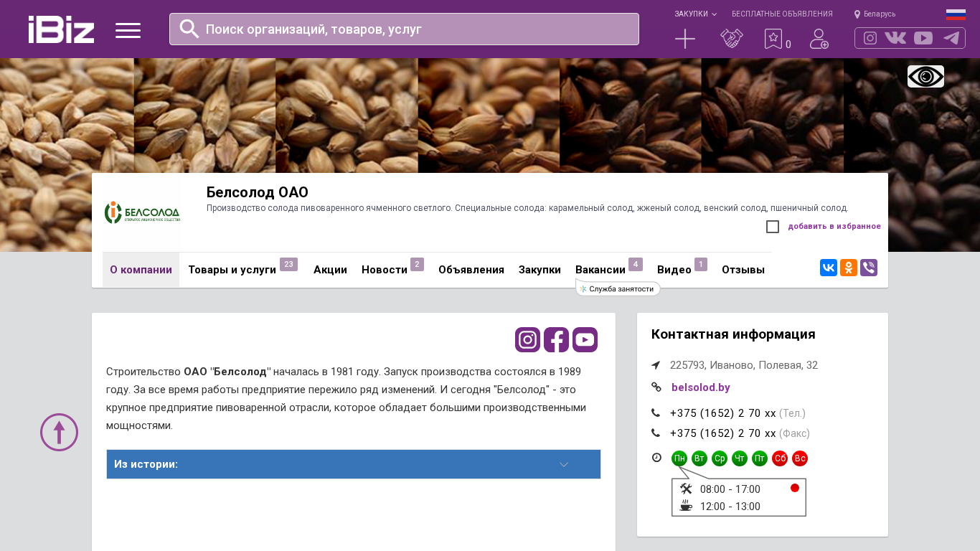The width and height of the screenshot is (980, 551).
Task: Click the fax number +375 (1652) 2 70 xx
Action: [x=723, y=433]
